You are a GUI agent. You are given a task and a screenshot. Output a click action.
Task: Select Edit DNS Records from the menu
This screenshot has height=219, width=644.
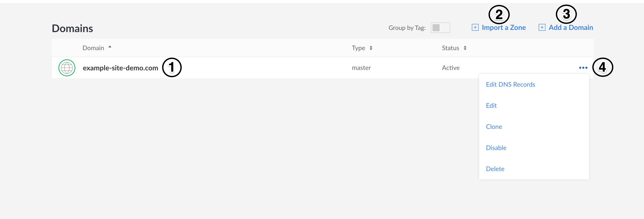click(x=510, y=84)
